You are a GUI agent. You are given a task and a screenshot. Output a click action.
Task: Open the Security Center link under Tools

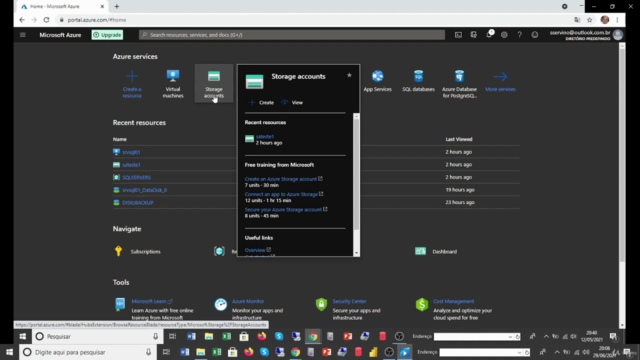(x=349, y=301)
